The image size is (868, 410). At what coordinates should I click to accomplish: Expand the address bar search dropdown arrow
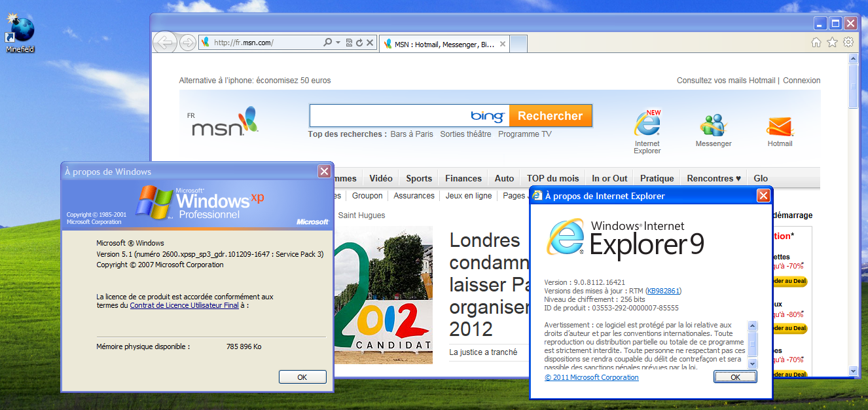(x=338, y=43)
